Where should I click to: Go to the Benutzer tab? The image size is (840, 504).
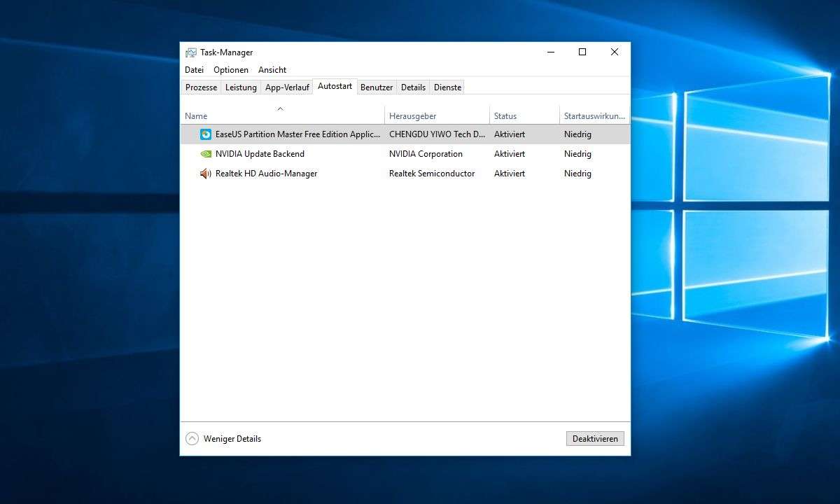pos(377,87)
